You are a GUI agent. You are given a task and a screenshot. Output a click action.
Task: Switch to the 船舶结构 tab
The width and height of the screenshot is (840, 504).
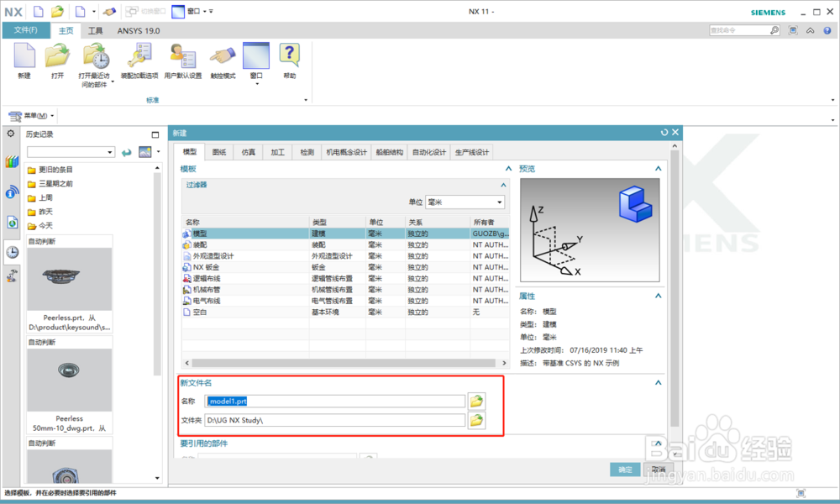[390, 152]
